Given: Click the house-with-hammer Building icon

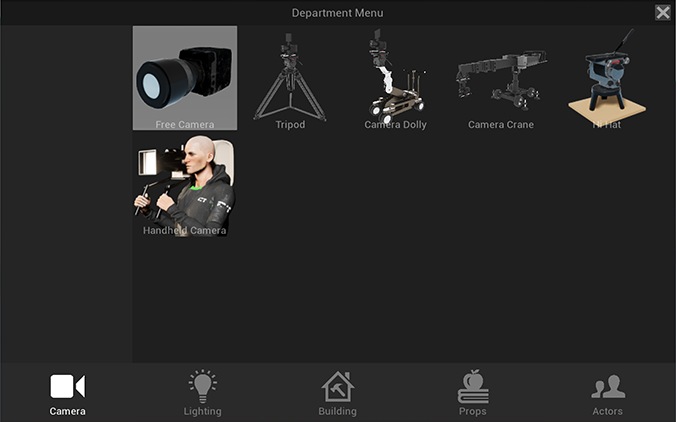Looking at the screenshot, I should coord(337,386).
